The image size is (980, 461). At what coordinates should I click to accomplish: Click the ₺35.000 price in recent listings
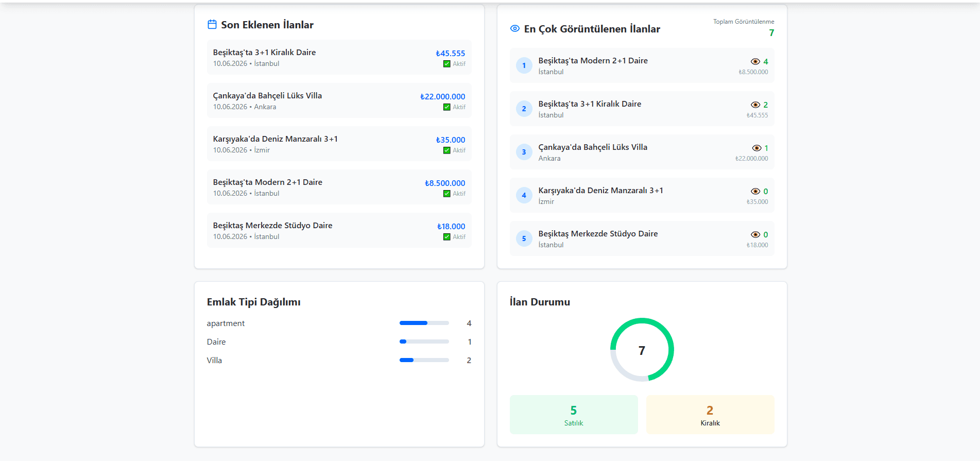coord(450,140)
